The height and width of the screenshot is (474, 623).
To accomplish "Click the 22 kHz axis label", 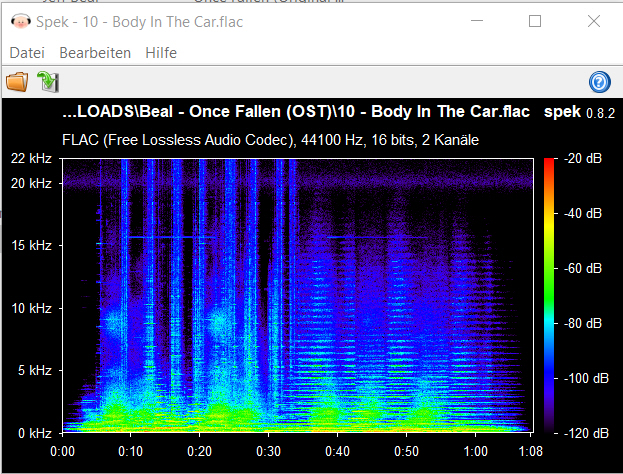I will pos(31,158).
